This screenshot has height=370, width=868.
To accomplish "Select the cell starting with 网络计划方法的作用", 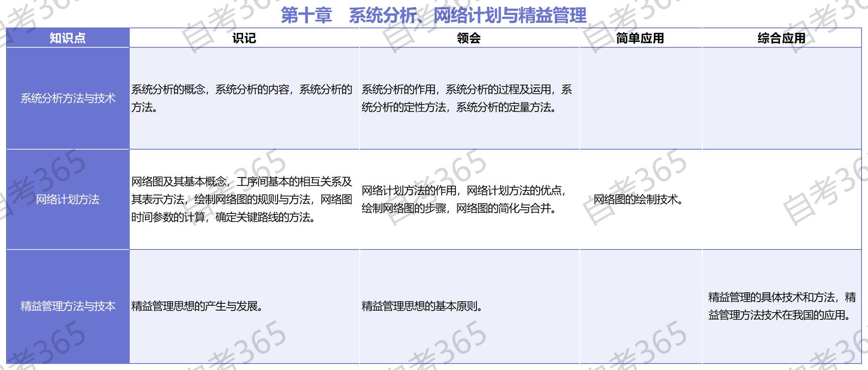I will click(464, 199).
